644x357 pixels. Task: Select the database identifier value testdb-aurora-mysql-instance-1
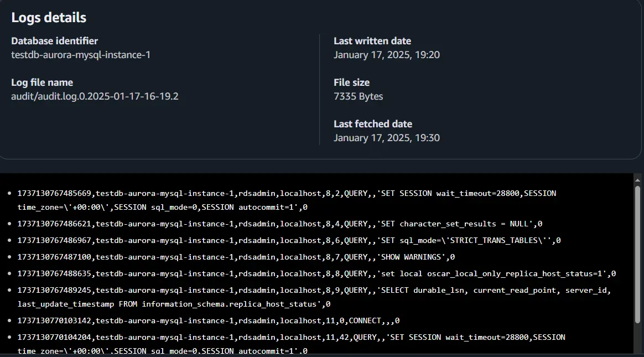tap(81, 55)
